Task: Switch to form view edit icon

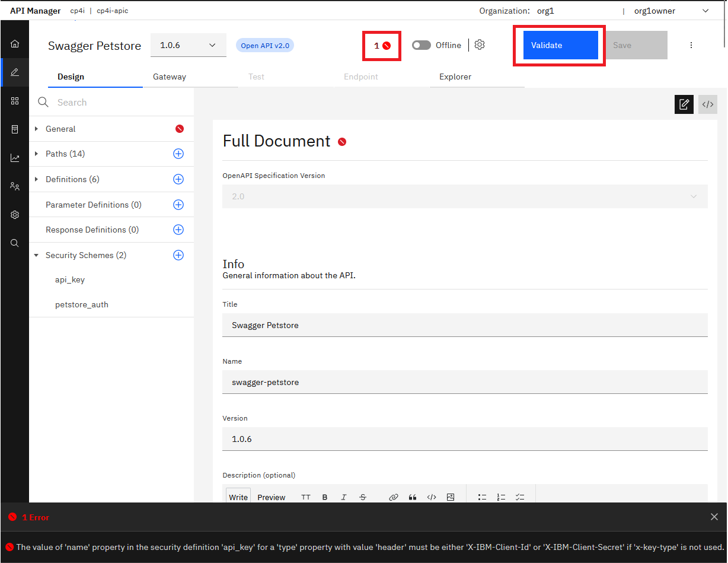Action: tap(684, 104)
